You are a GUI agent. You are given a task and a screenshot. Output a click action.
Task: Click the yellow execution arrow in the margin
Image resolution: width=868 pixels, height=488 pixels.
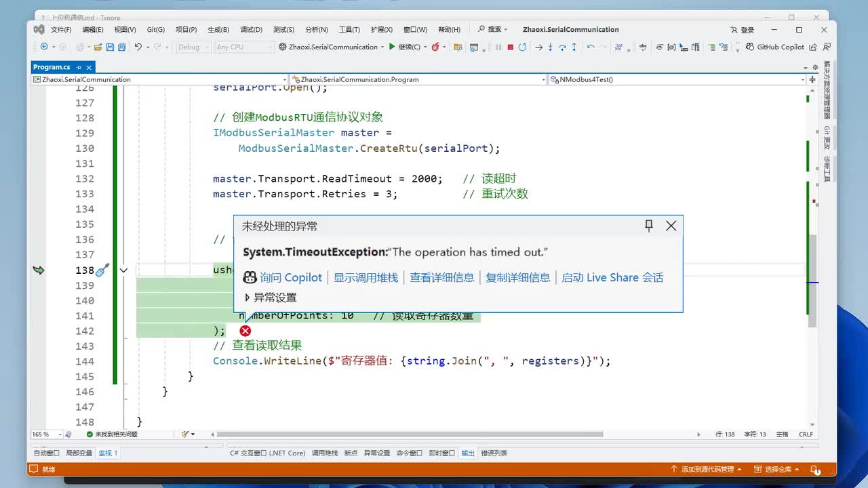[x=39, y=270]
